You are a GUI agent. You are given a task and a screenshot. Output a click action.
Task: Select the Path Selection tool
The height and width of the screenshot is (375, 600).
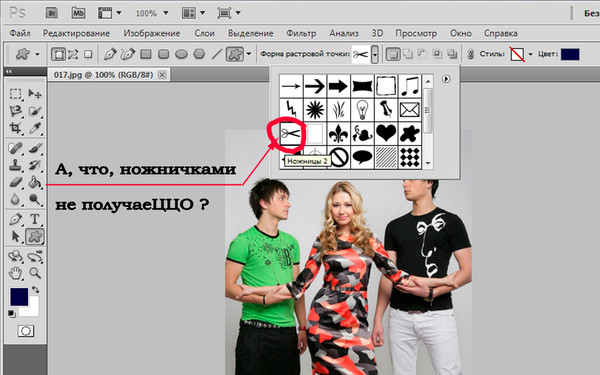click(x=15, y=236)
